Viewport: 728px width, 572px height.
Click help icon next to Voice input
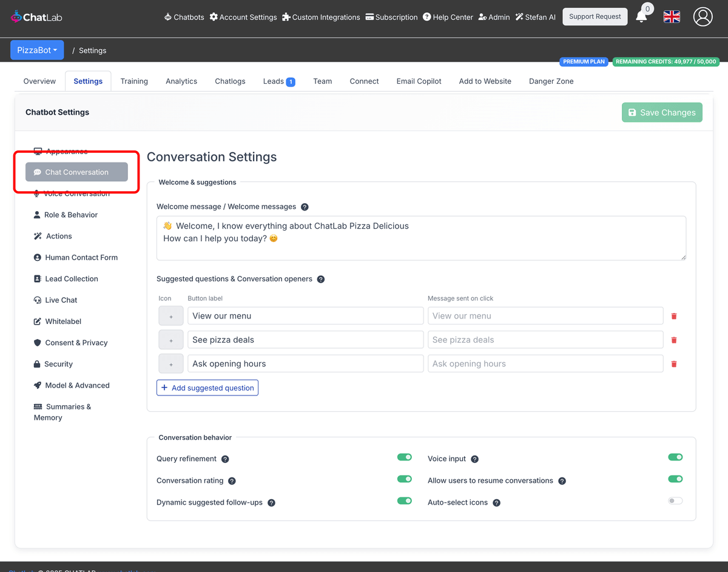[475, 459]
